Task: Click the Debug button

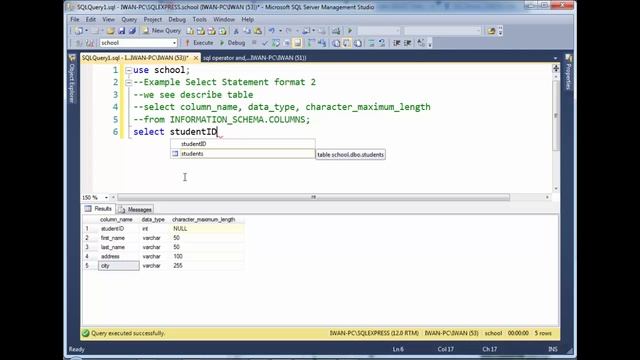Action: coord(232,43)
